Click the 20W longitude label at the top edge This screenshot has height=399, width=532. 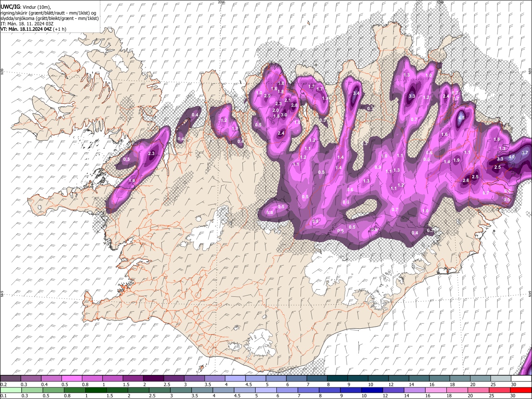point(221,2)
